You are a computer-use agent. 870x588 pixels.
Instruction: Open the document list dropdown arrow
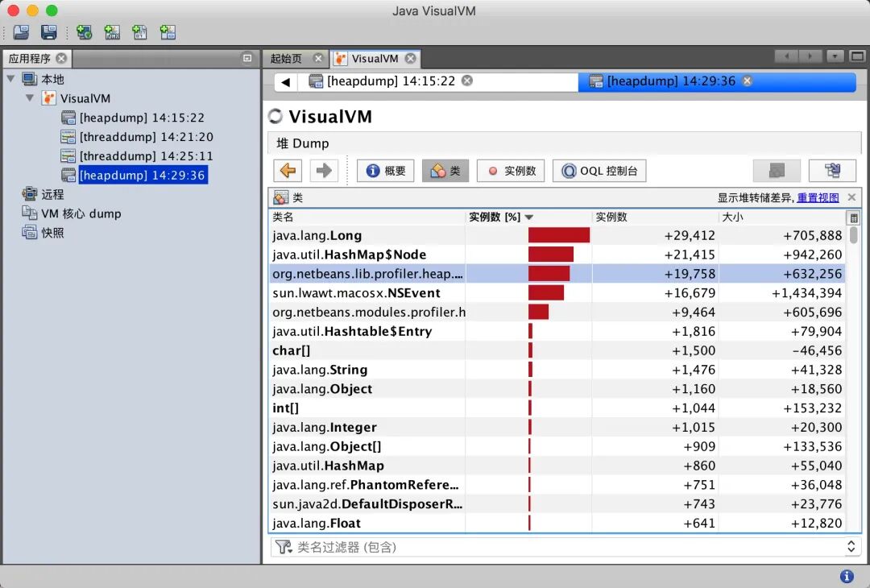coord(835,56)
